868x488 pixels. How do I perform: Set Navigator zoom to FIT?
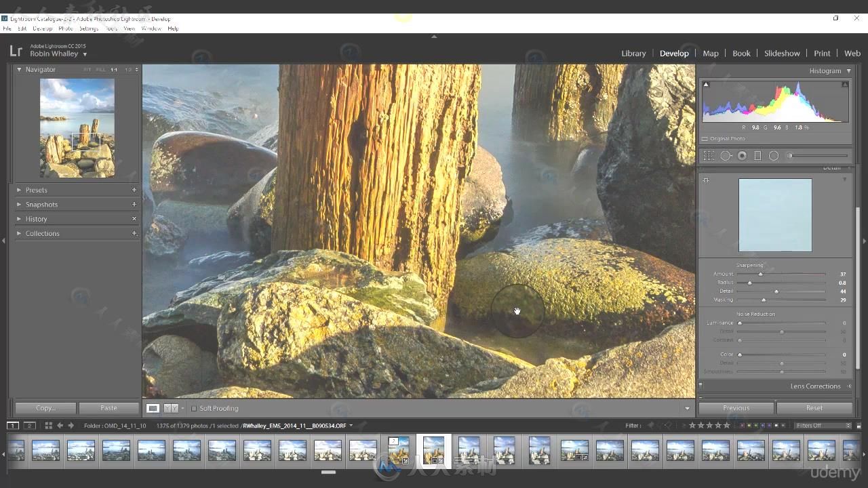point(87,70)
